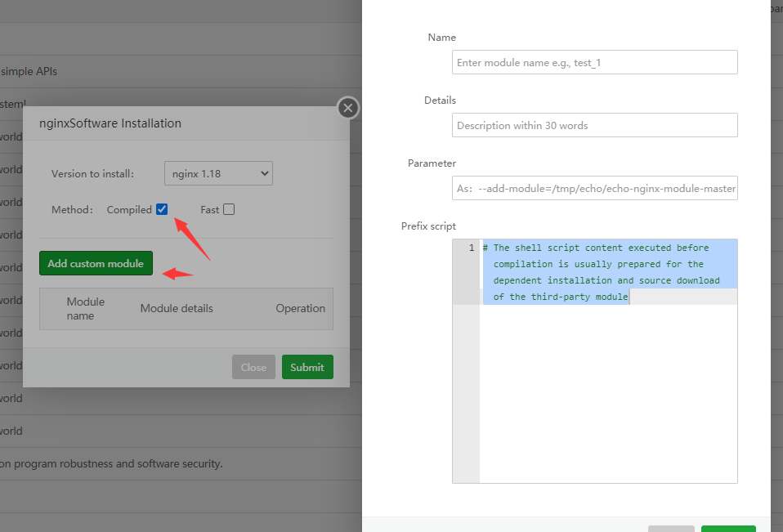Click into the Details description field
Image resolution: width=783 pixels, height=532 pixels.
(x=594, y=125)
